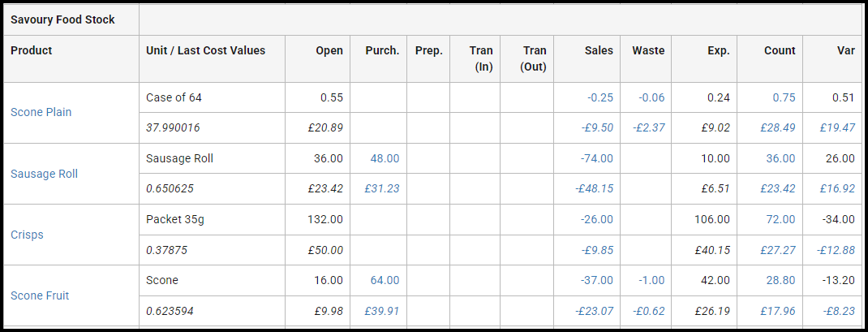
Task: Click Crisps sales quantity -26.00
Action: (597, 219)
